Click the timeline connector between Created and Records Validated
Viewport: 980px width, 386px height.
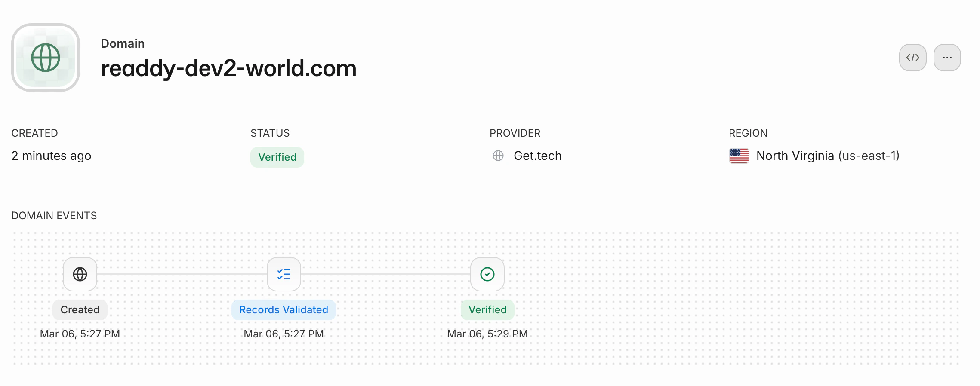tap(181, 274)
